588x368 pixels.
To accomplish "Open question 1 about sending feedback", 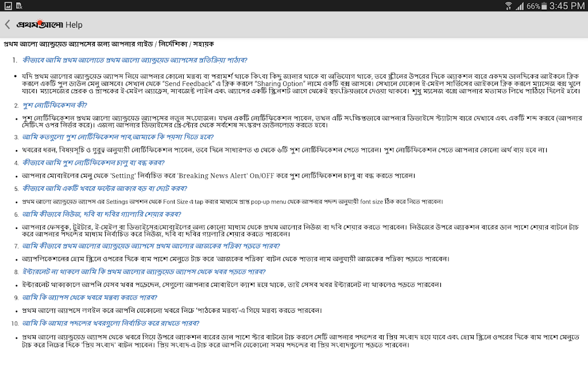I will click(134, 60).
